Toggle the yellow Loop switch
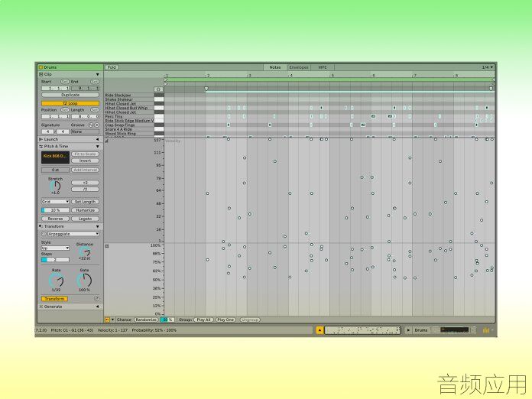This screenshot has height=399, width=532. coord(70,103)
